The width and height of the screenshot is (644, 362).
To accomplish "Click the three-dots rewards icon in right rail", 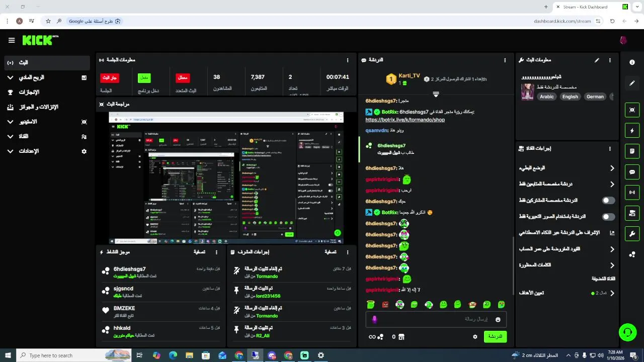I will 632,254.
